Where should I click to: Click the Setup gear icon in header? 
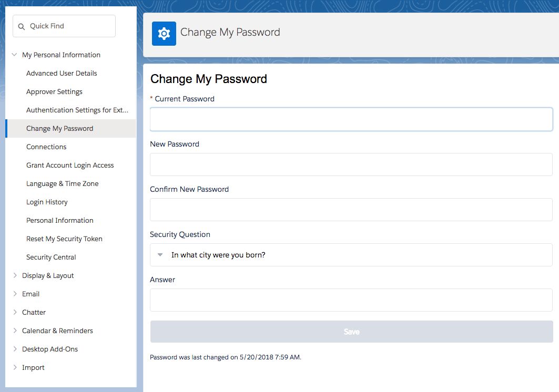pos(164,34)
